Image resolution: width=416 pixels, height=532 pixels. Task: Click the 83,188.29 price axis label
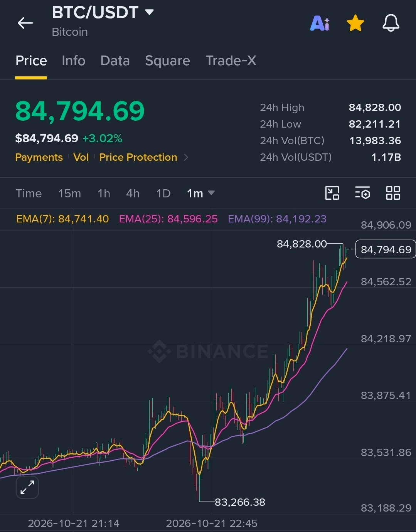(x=386, y=508)
